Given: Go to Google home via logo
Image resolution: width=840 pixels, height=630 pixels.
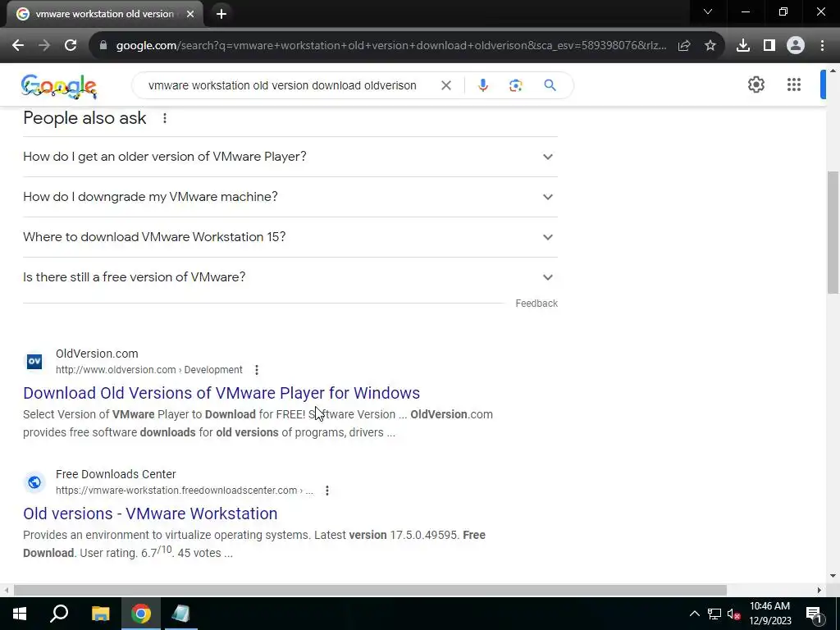Looking at the screenshot, I should [x=59, y=85].
